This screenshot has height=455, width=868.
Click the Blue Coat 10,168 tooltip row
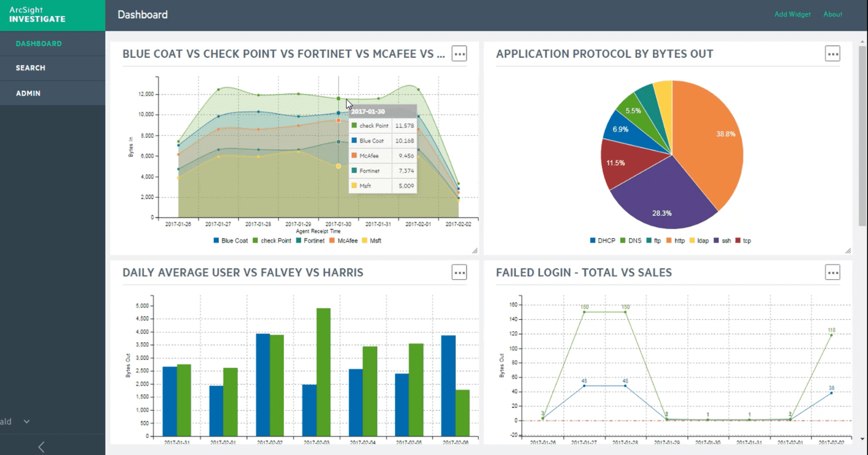click(383, 141)
